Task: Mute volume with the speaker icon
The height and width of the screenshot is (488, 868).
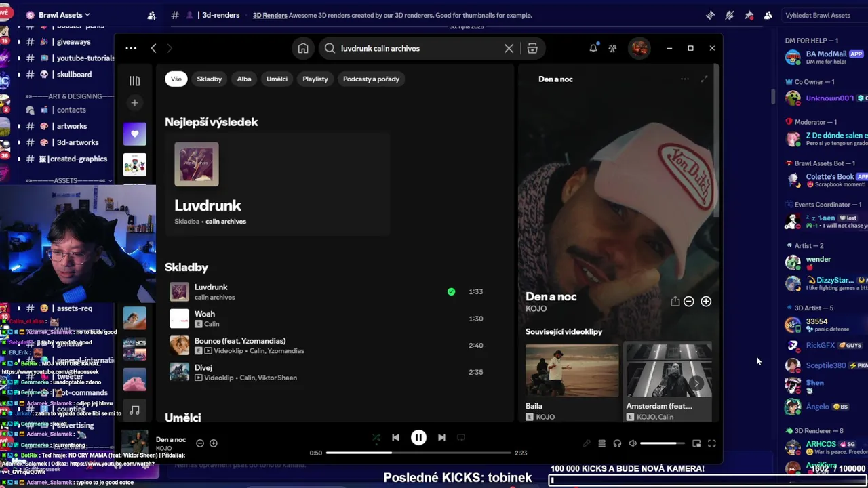Action: click(x=633, y=443)
